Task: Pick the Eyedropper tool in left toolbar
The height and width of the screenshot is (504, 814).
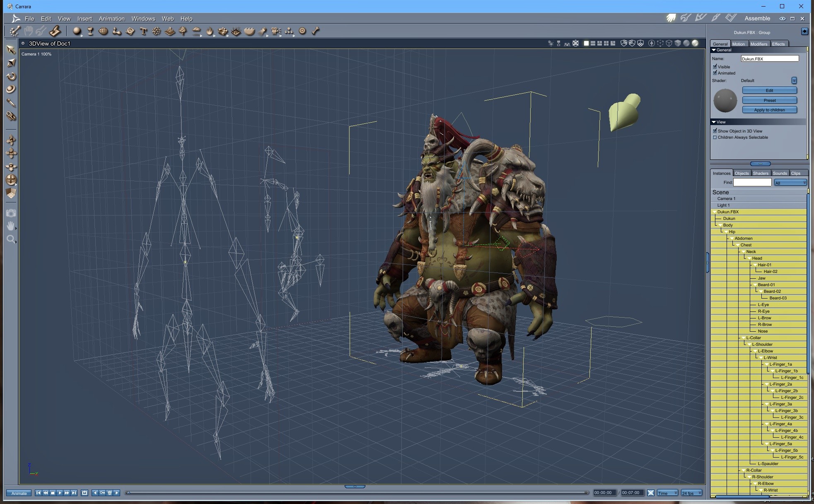Action: pyautogui.click(x=11, y=103)
